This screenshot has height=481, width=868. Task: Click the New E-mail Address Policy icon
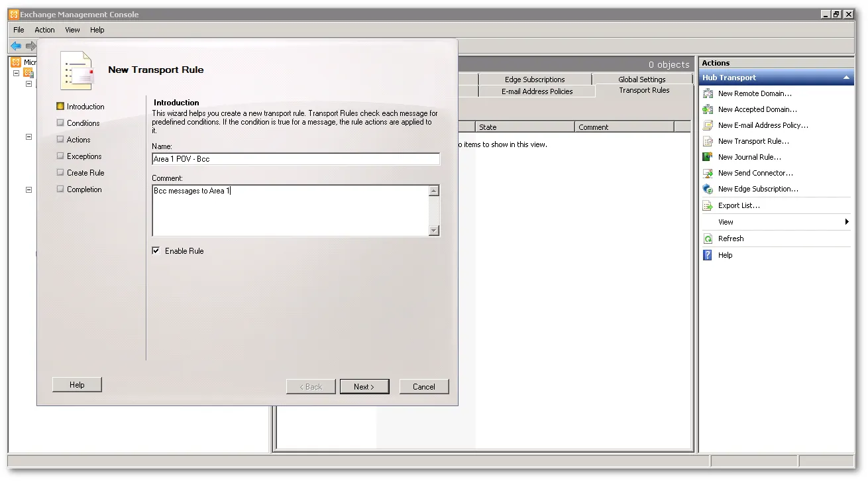(x=708, y=125)
